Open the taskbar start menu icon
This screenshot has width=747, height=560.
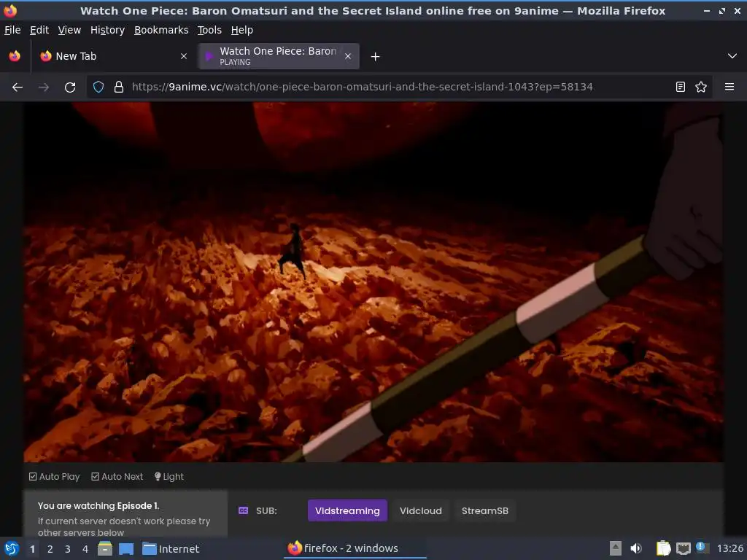12,548
